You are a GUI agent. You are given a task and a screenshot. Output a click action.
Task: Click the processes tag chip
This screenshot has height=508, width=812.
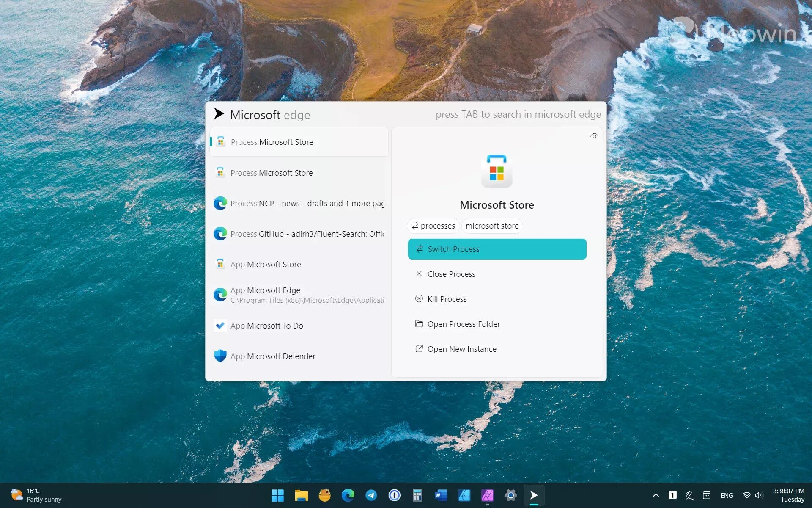[433, 226]
